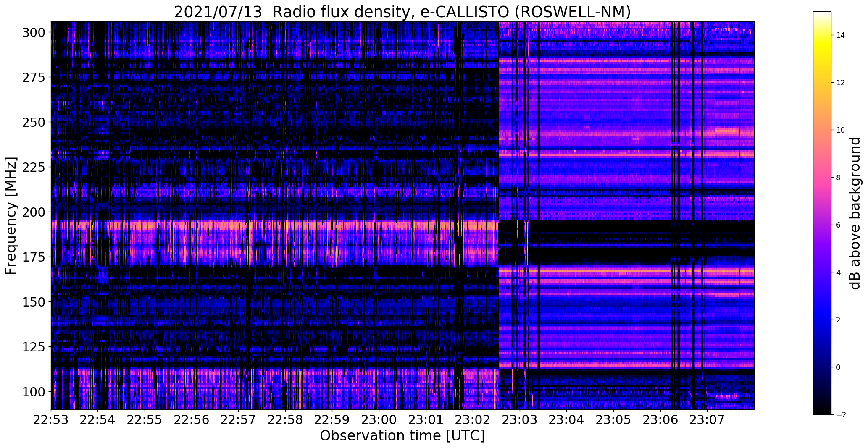Click the 22:53 time tick label
868x448 pixels.
[51, 420]
